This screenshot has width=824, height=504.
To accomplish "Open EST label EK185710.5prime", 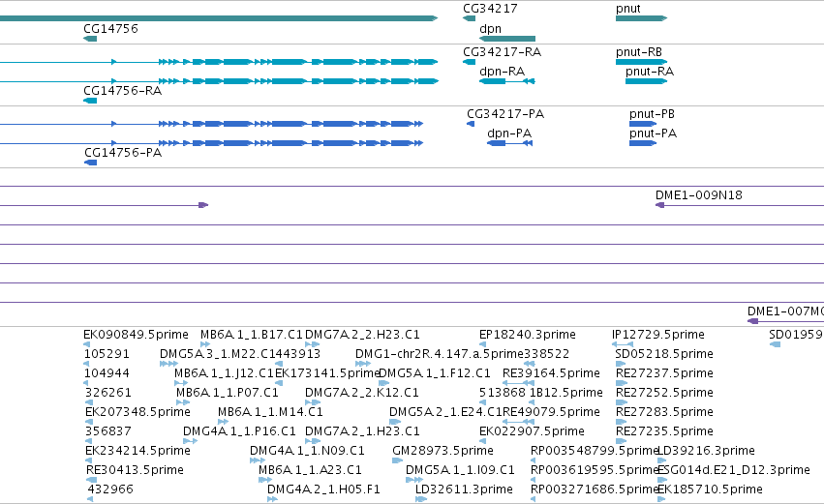I will click(x=710, y=489).
